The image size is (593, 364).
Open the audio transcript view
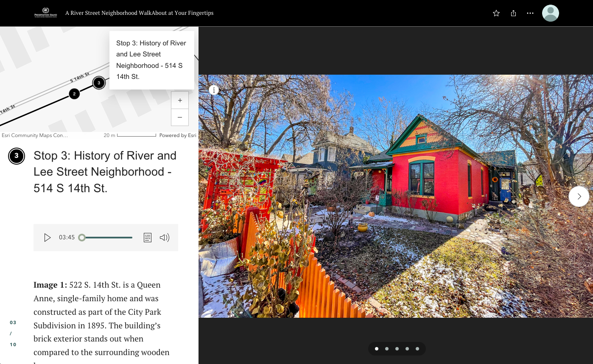click(x=148, y=238)
